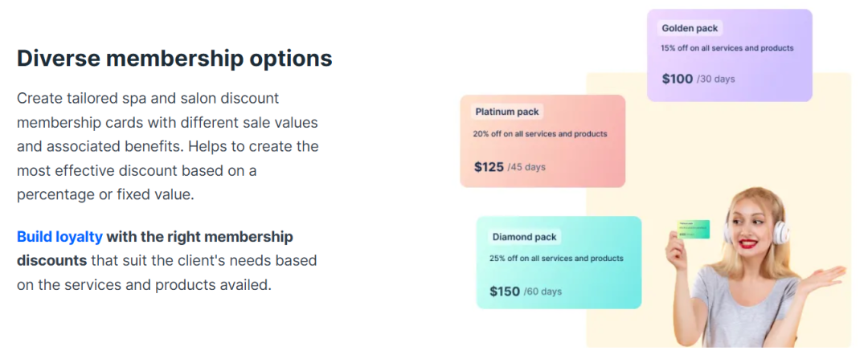The image size is (868, 363).
Task: Select the Diamond pack label
Action: pyautogui.click(x=524, y=237)
